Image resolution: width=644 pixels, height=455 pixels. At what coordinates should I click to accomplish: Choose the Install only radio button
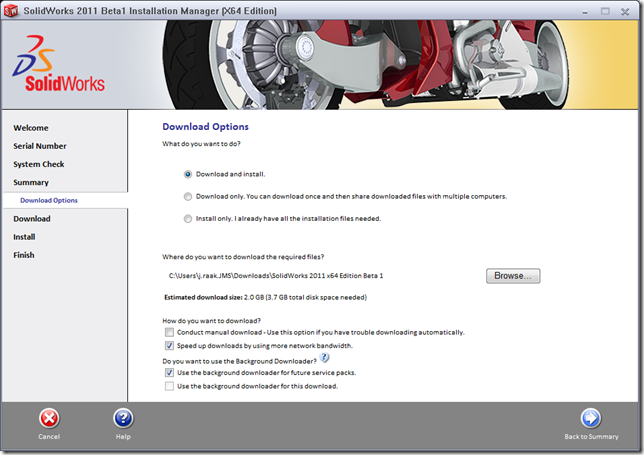click(188, 219)
